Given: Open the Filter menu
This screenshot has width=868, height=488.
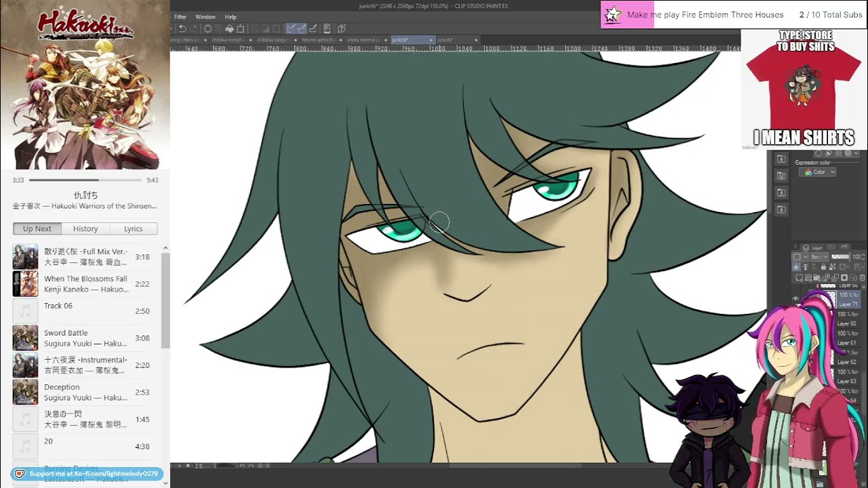Looking at the screenshot, I should coord(180,17).
